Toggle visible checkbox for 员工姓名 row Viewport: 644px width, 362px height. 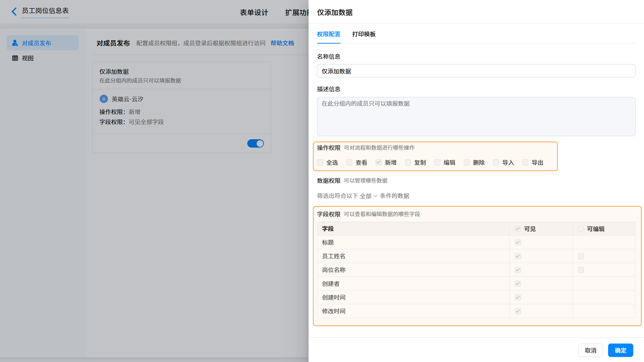click(518, 256)
